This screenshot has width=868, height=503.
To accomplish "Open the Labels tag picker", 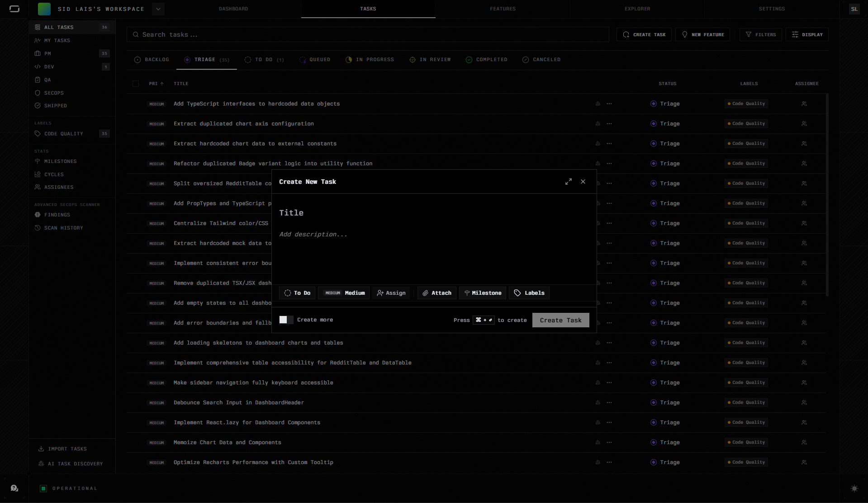I will coord(529,293).
